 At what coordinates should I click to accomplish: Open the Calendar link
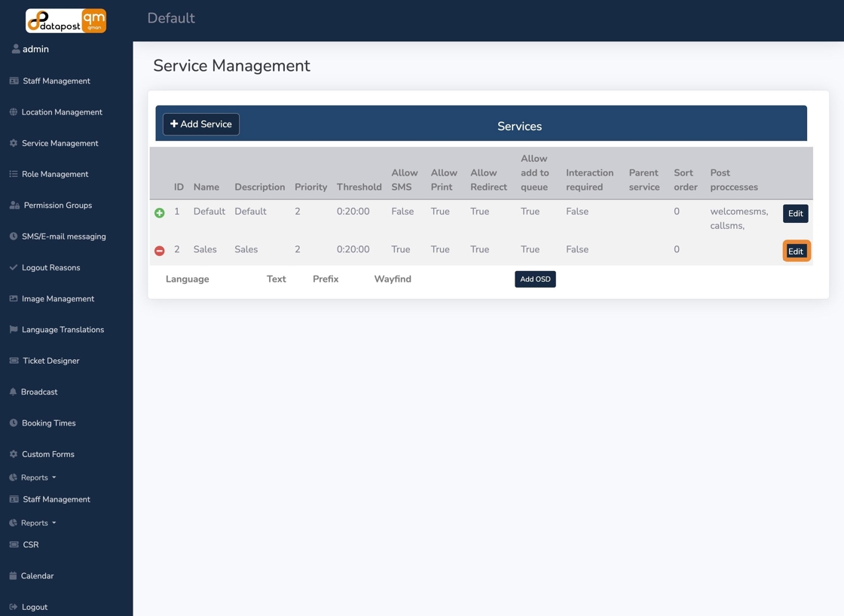(37, 575)
